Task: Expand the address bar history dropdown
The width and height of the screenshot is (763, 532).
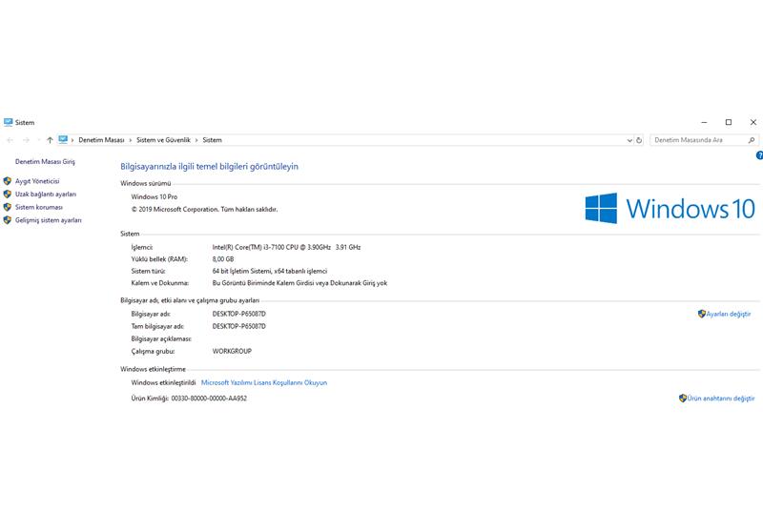Action: (629, 140)
